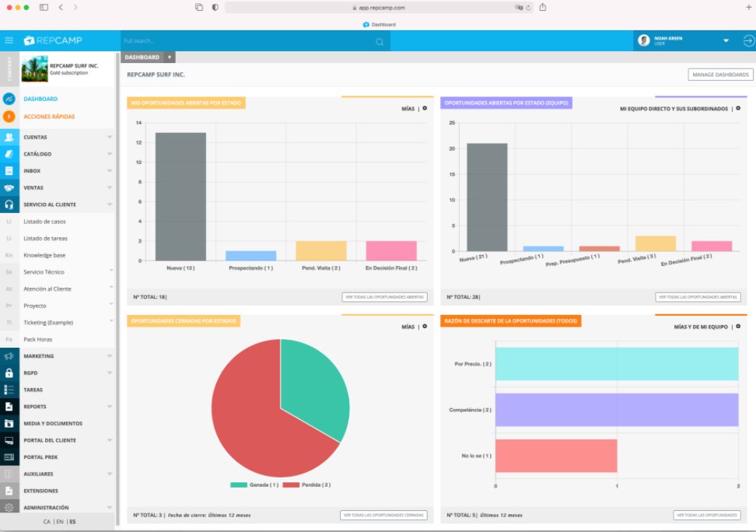Open MANAGE DASHBOARDS

tap(719, 74)
